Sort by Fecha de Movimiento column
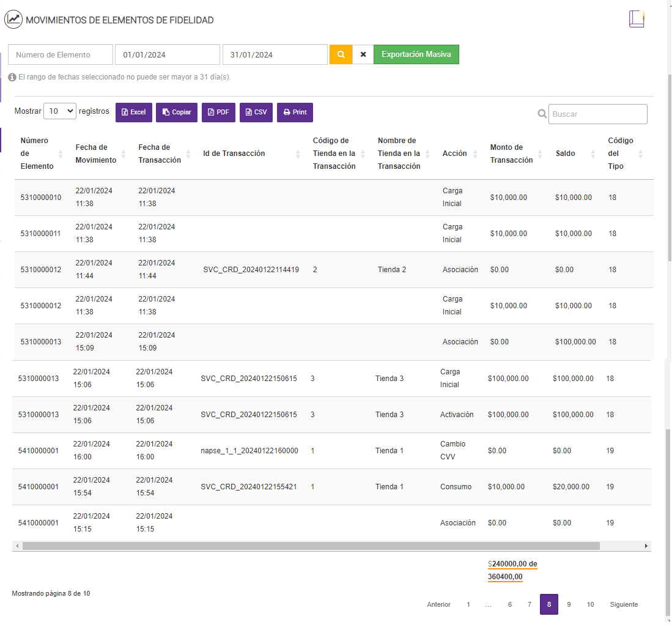Screen dimensions: 672x630 [x=100, y=154]
